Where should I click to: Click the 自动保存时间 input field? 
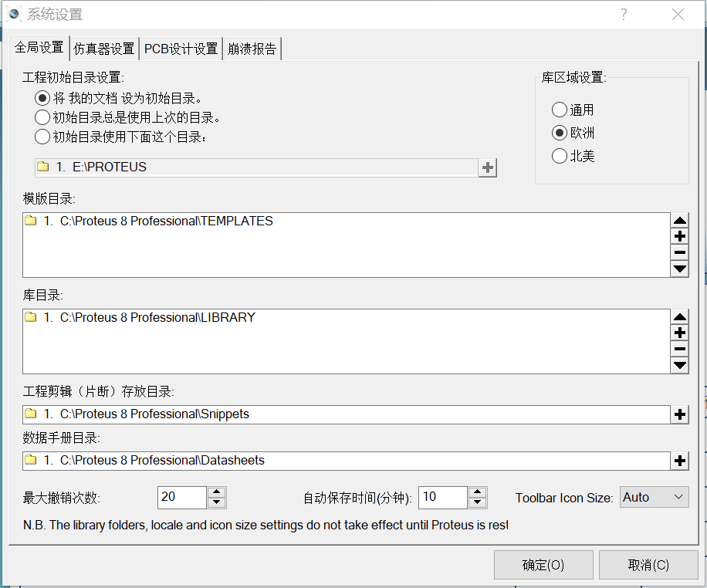[443, 498]
